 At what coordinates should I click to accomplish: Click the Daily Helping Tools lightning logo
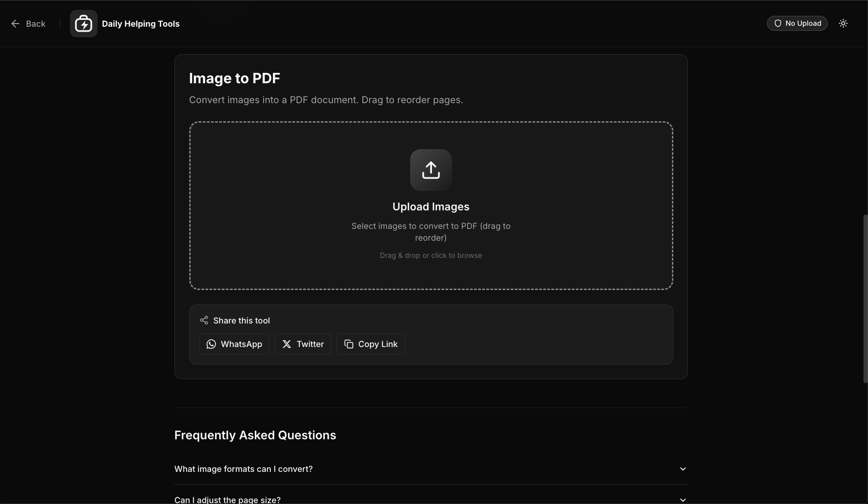83,23
